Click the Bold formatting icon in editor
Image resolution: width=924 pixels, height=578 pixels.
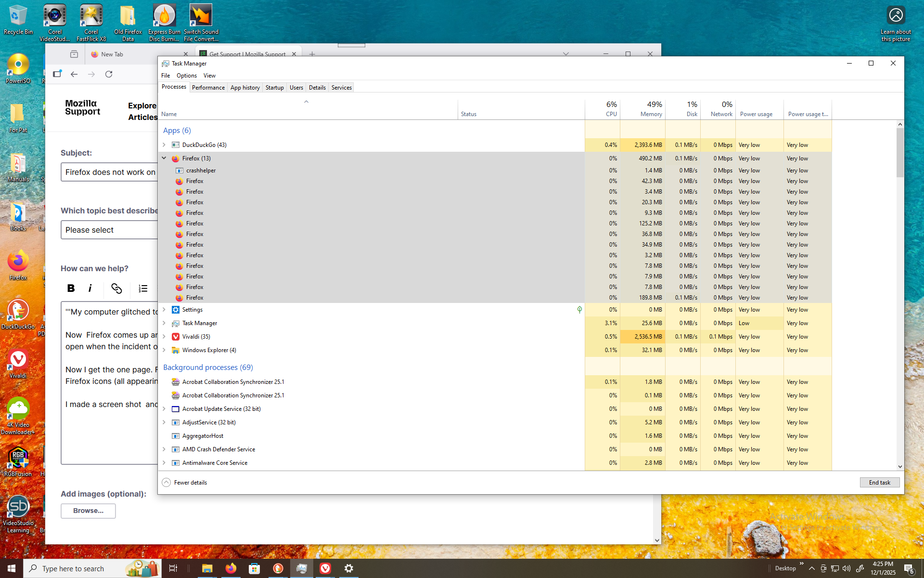[71, 288]
